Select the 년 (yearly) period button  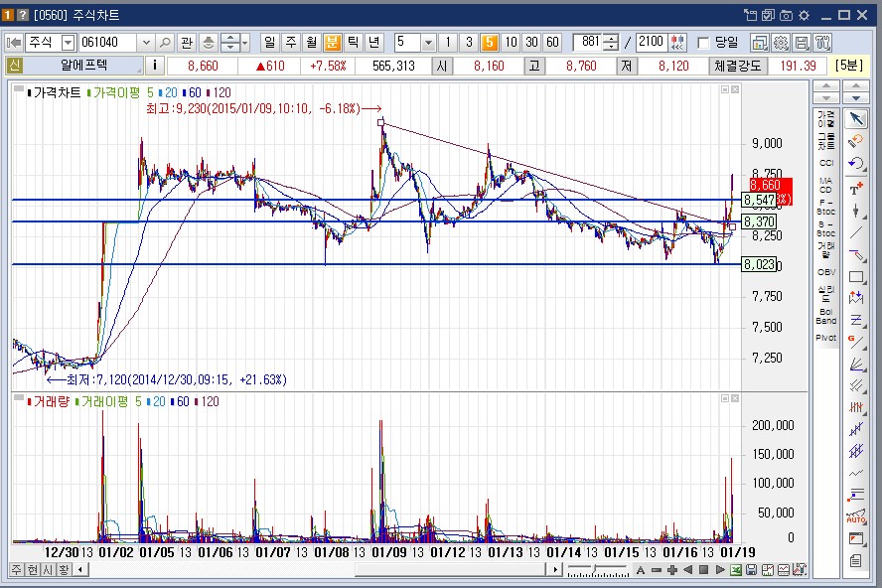[373, 42]
